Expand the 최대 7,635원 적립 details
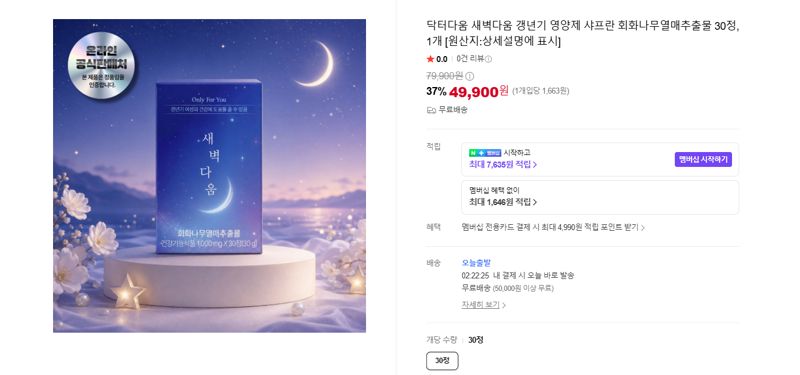 pos(503,164)
